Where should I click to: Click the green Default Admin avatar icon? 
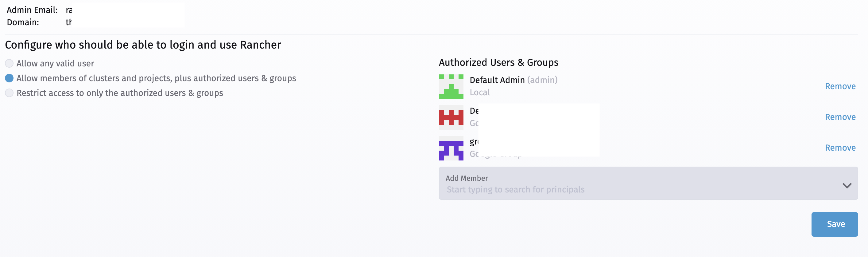[451, 87]
